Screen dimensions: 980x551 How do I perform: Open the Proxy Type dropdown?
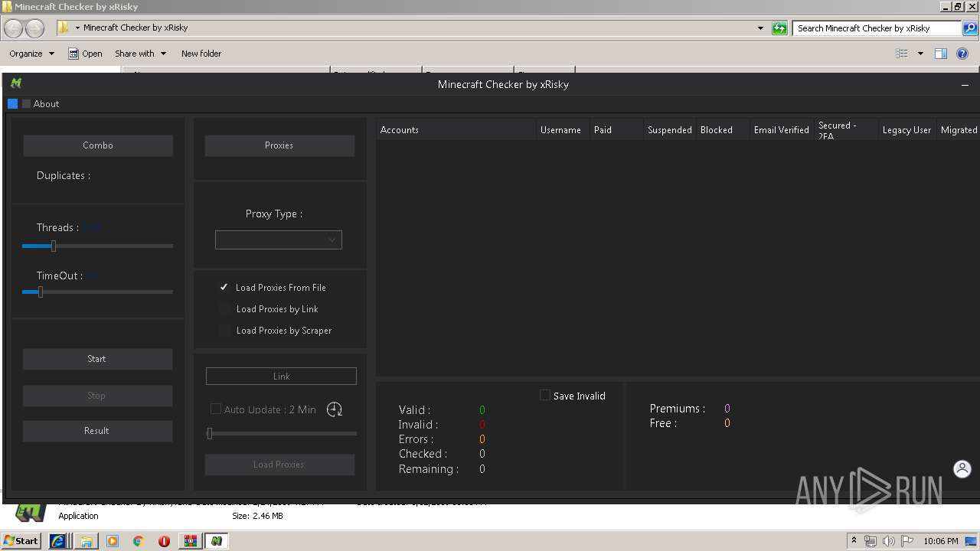(279, 240)
